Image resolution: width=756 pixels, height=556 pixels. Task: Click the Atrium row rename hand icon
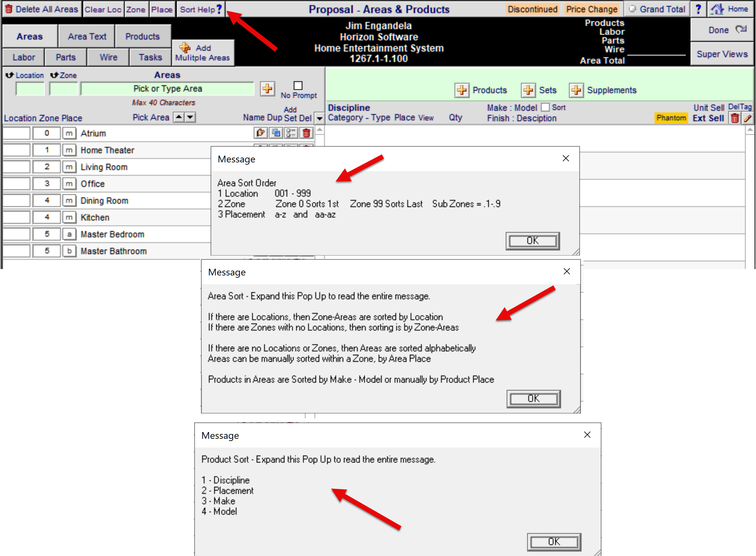(261, 133)
